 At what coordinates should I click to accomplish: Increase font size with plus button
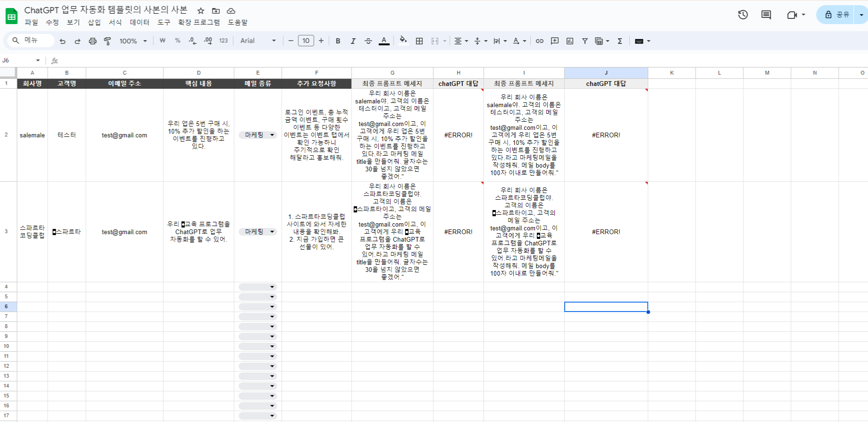pos(321,41)
